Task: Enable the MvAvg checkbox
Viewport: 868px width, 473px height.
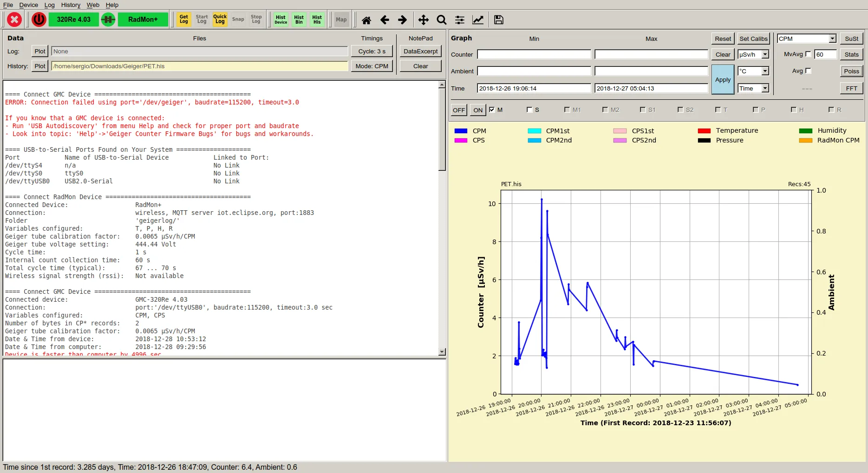Action: [x=808, y=54]
